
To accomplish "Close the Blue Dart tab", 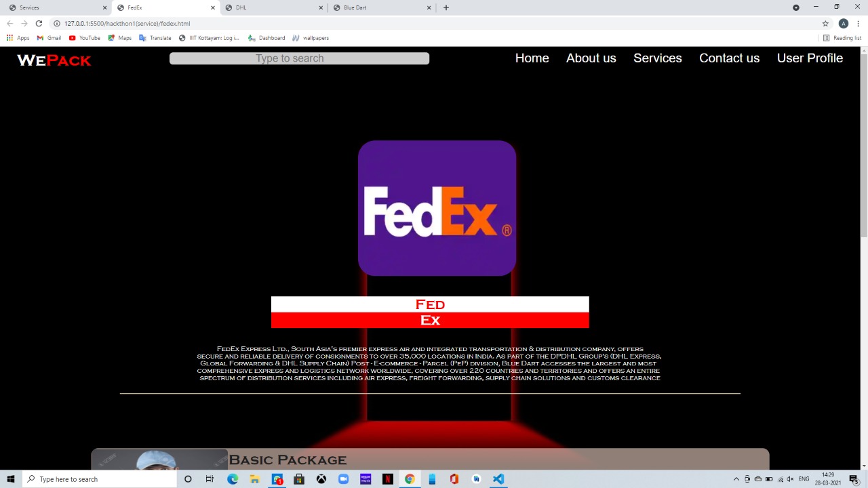I will [x=429, y=7].
